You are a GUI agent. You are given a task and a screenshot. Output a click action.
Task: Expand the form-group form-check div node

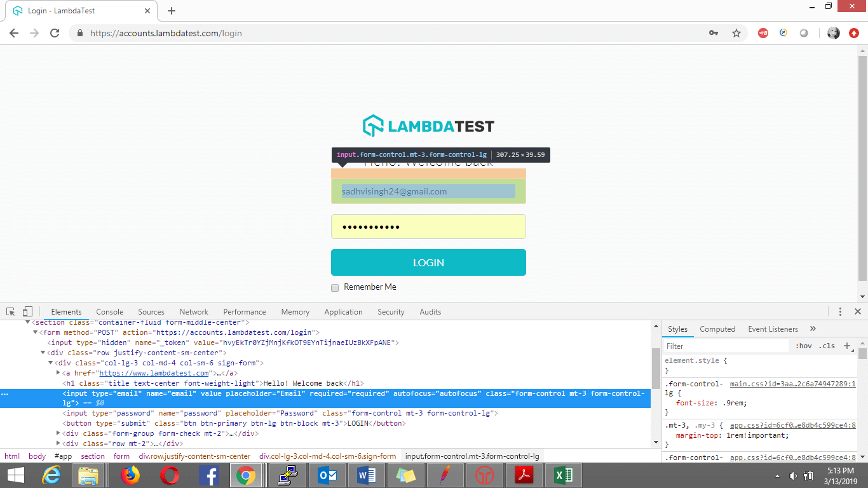point(58,433)
